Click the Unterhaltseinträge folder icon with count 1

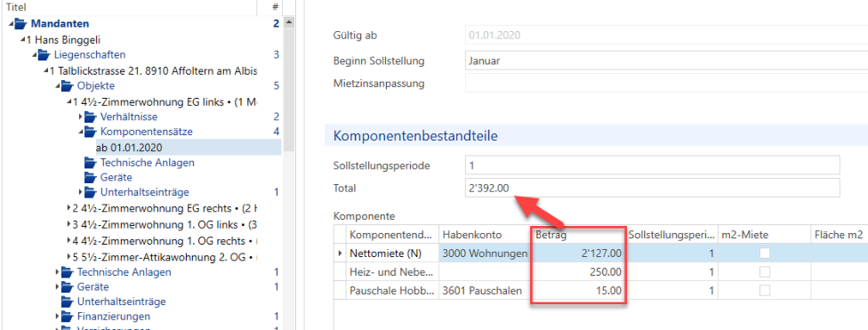click(x=90, y=193)
